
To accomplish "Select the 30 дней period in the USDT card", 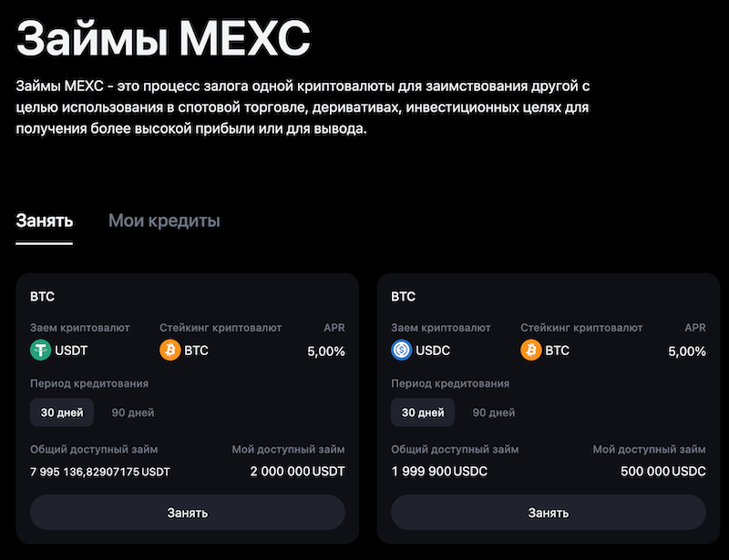I will click(60, 412).
